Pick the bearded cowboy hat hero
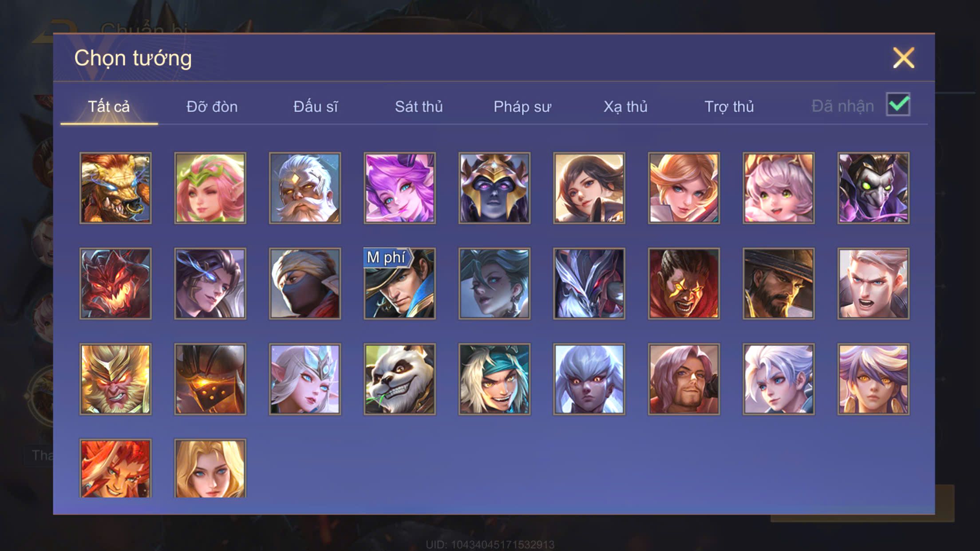Image resolution: width=980 pixels, height=551 pixels. (778, 283)
